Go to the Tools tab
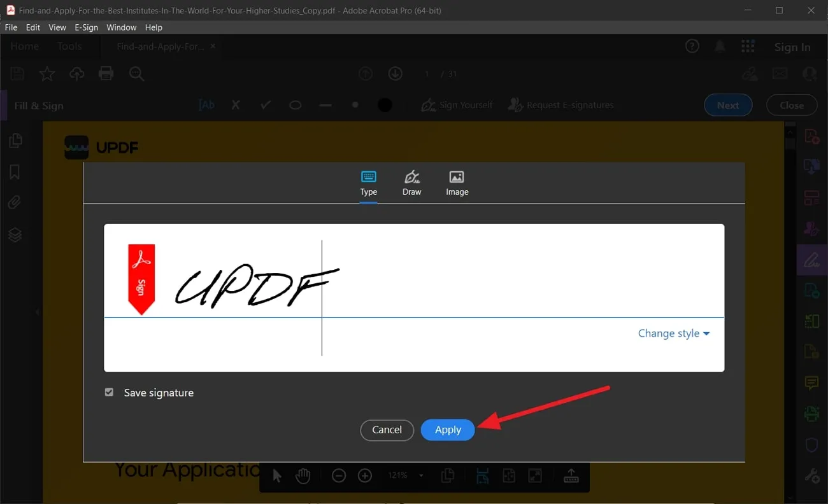828x504 pixels. point(69,46)
